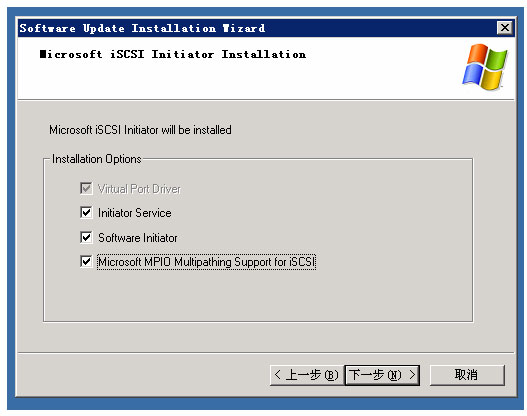Click empty space inside Installation Options box
The height and width of the screenshot is (416, 527).
point(336,292)
